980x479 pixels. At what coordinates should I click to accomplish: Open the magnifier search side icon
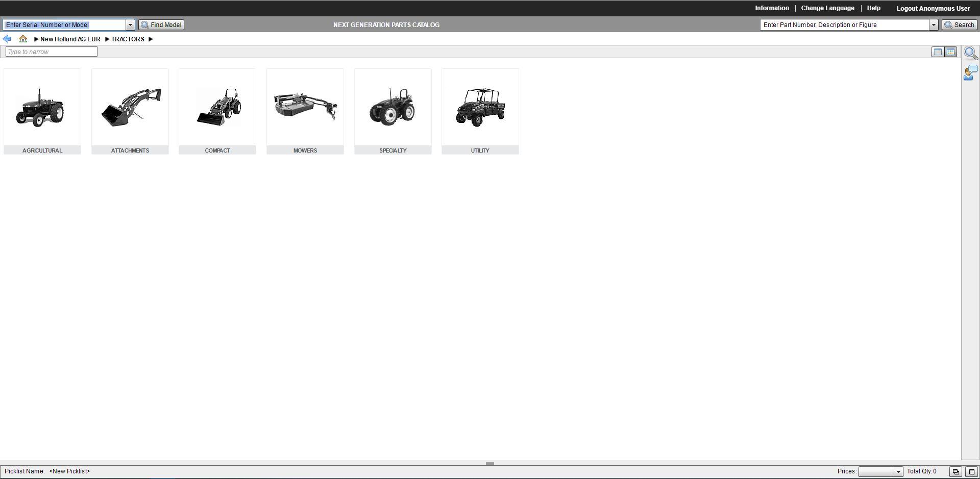971,53
